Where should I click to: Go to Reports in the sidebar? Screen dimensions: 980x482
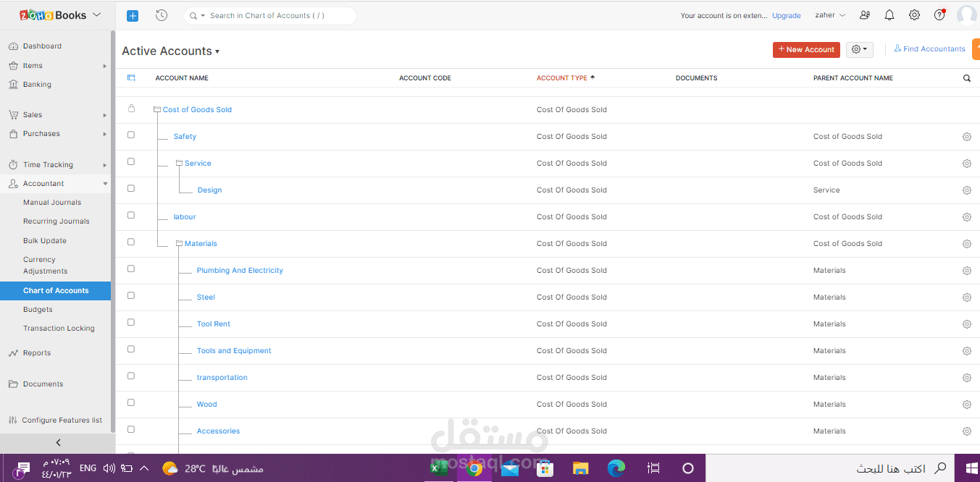click(37, 353)
